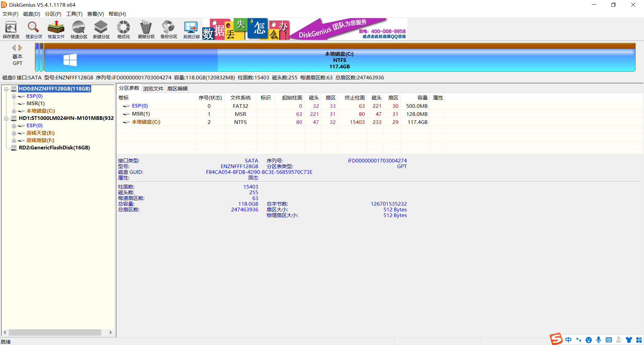Viewport: 644px width, 345px height.
Task: Click the drive icon beside 本地磁盘(C:) in table
Action: click(126, 122)
